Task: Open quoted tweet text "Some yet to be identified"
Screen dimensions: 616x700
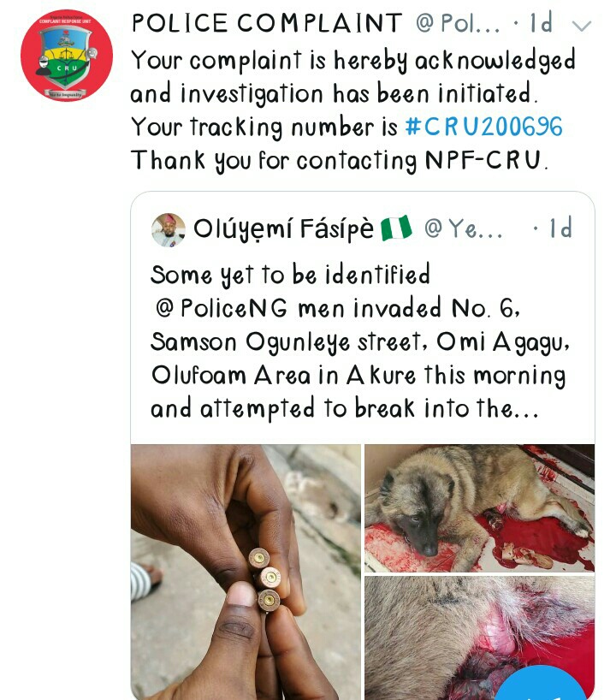Action: pyautogui.click(x=291, y=275)
